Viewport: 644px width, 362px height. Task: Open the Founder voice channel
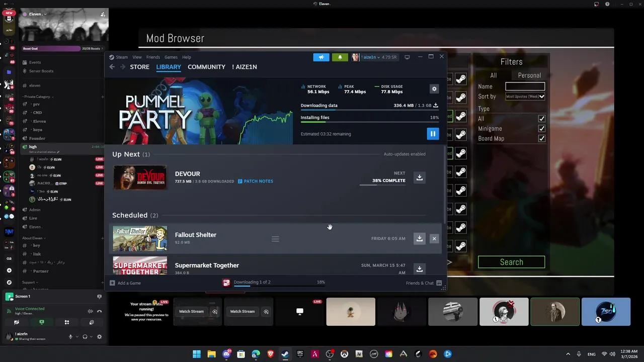(x=37, y=138)
